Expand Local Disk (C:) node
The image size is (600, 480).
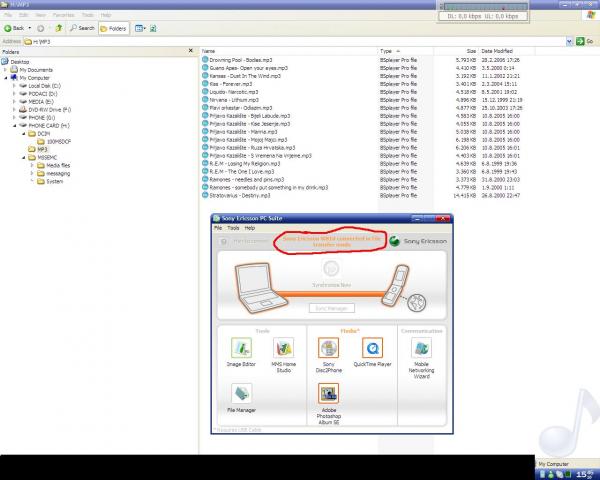(x=15, y=86)
